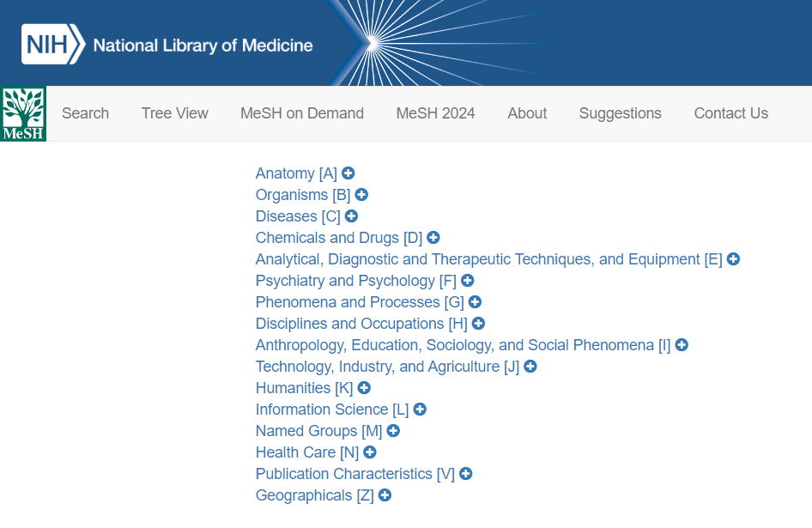Expand the Diseases [C] category
This screenshot has height=528, width=812.
coord(351,215)
